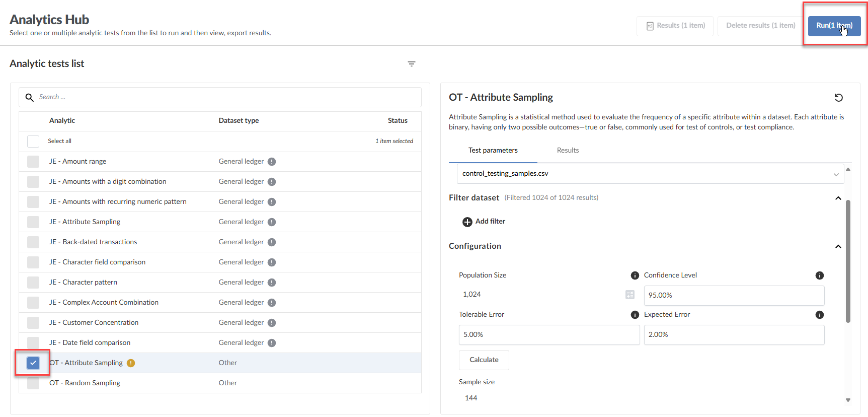Click the Tolerable Error 5.00% field

pyautogui.click(x=549, y=335)
